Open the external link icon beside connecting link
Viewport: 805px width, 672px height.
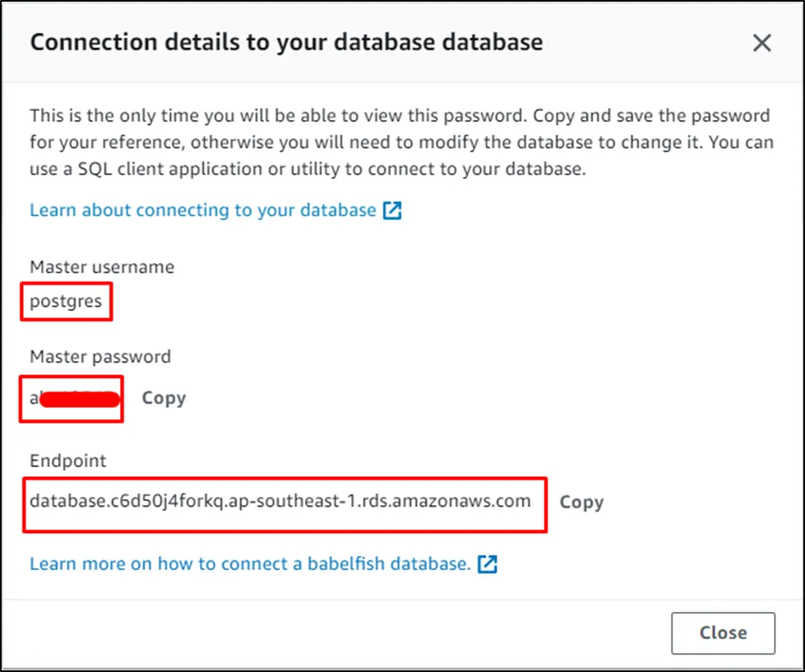point(392,211)
